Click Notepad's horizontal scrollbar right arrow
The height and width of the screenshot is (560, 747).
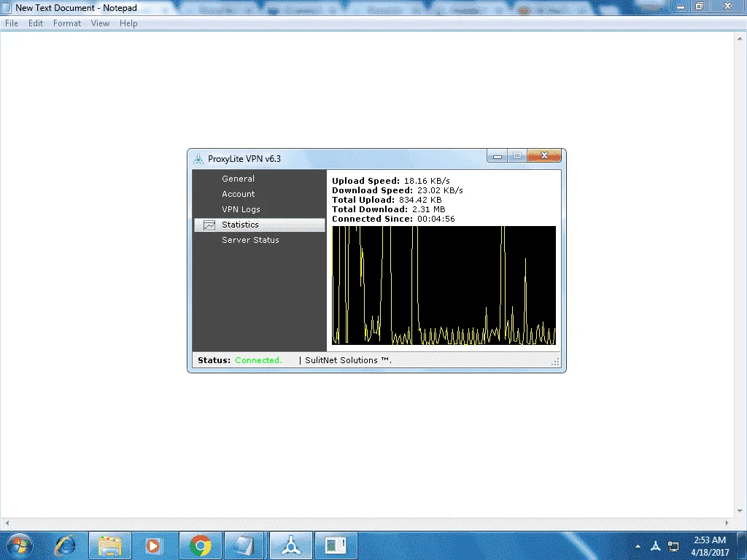point(727,523)
